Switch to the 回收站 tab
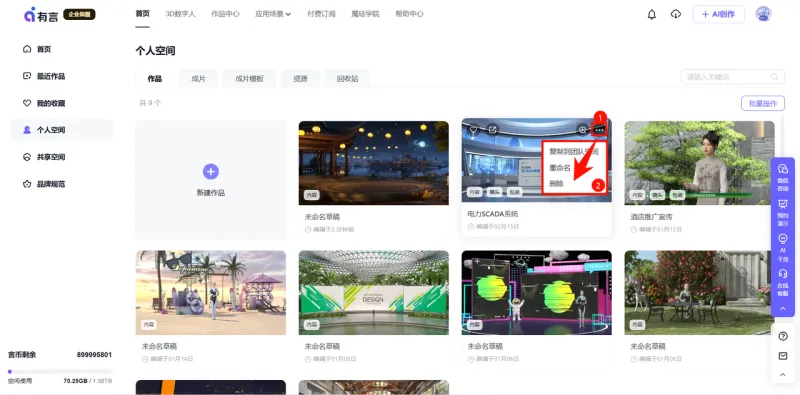 (347, 79)
